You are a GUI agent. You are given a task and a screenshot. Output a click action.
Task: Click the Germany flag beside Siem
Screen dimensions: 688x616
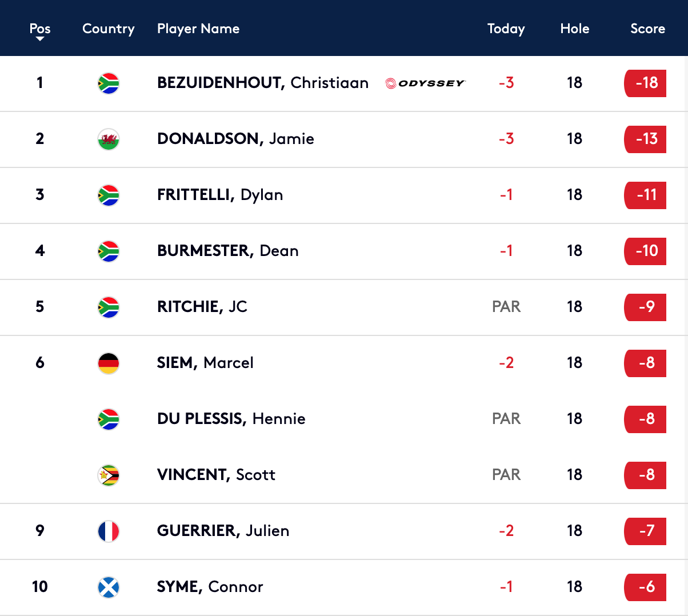pyautogui.click(x=109, y=363)
